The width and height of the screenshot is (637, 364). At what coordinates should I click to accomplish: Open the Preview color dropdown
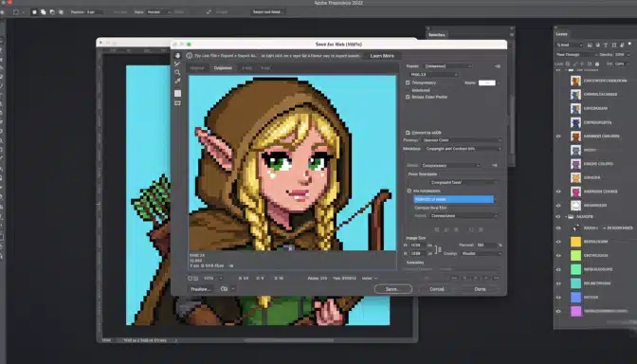[462, 140]
